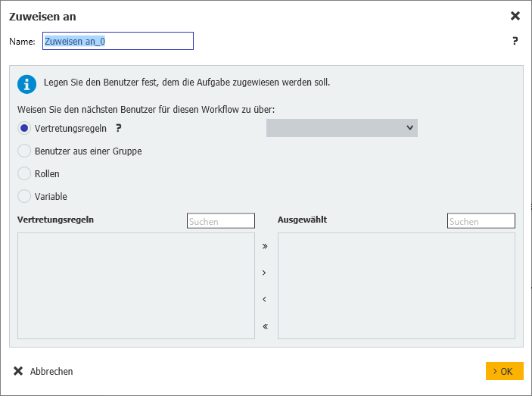The width and height of the screenshot is (532, 396).
Task: Click search box above Vertretungsregeln list
Action: pyautogui.click(x=220, y=221)
